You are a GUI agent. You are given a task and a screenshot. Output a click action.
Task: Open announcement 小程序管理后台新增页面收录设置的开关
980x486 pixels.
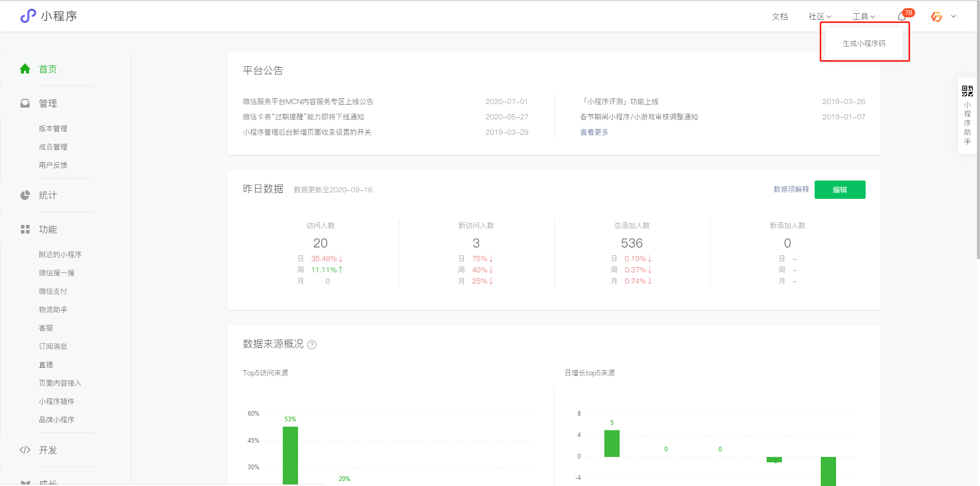coord(307,132)
